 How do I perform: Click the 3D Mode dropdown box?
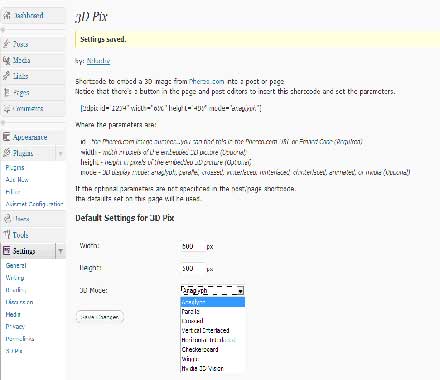(212, 291)
